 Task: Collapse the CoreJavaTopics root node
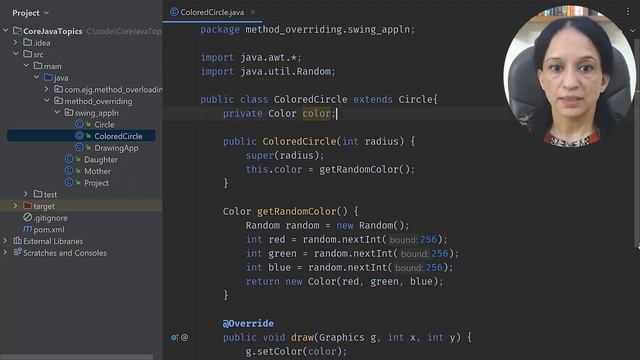click(x=6, y=31)
